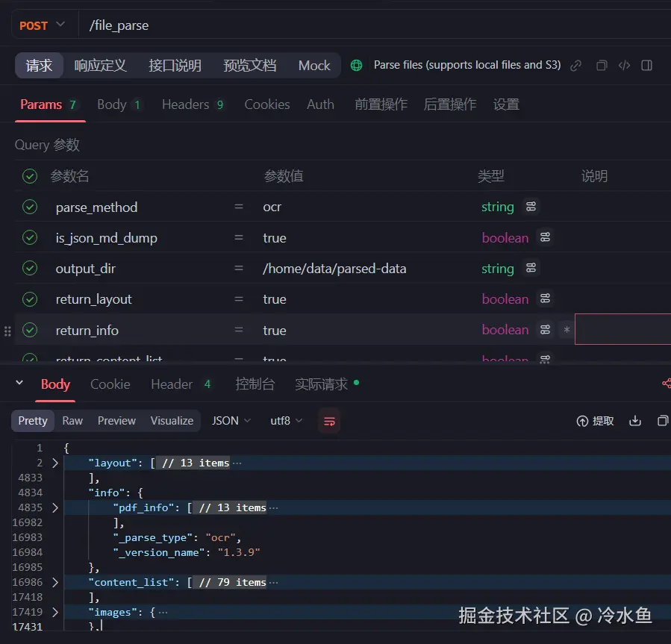Toggle the side panel layout icon

click(x=646, y=66)
